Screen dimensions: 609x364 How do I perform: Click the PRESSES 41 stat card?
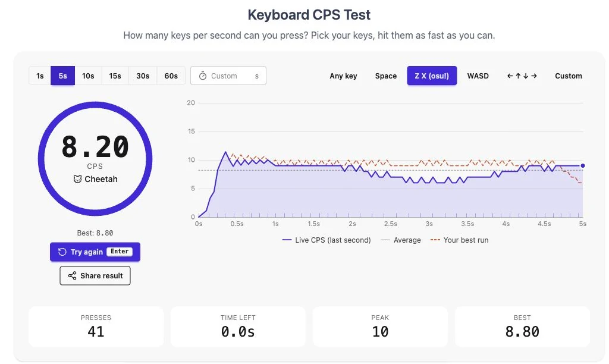pyautogui.click(x=96, y=327)
